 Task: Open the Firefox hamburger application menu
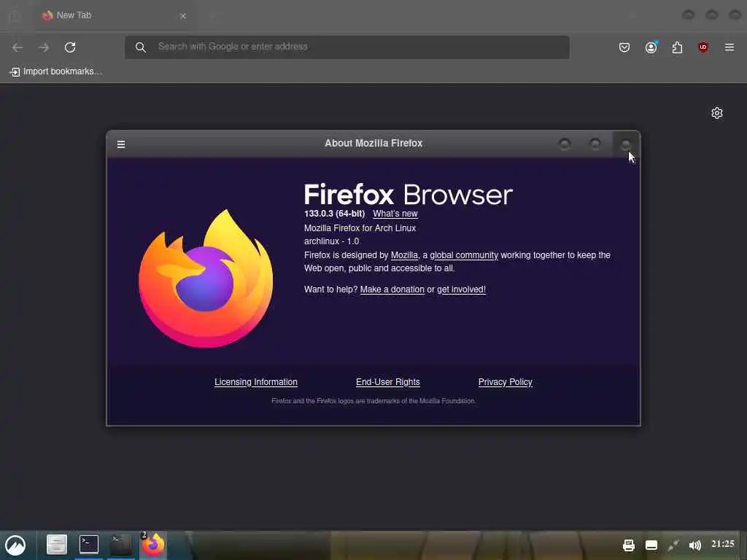[x=729, y=47]
